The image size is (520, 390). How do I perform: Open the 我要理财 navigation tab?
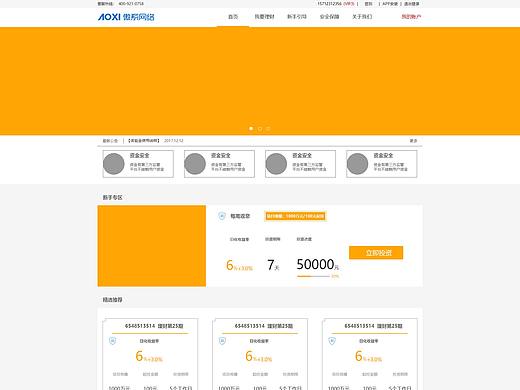point(264,17)
